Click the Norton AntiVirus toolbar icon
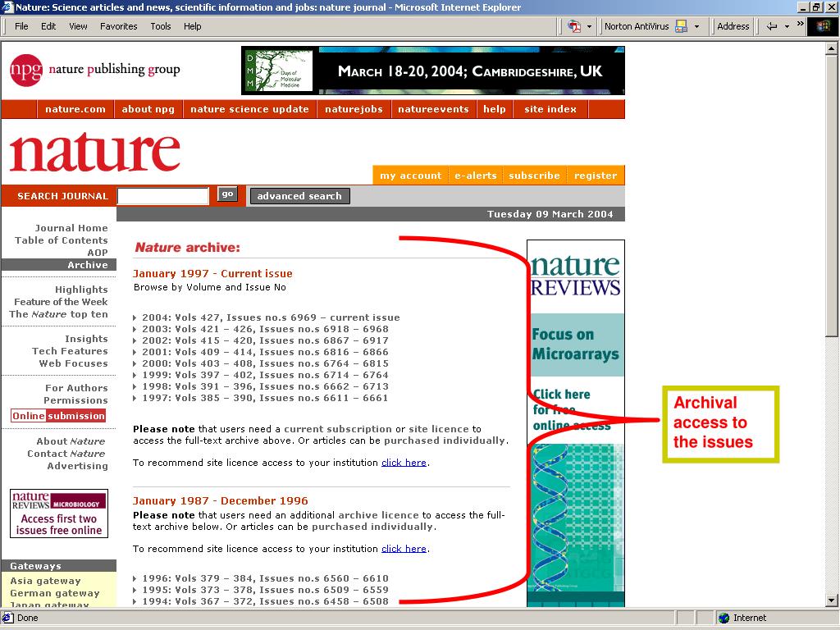 tap(681, 26)
